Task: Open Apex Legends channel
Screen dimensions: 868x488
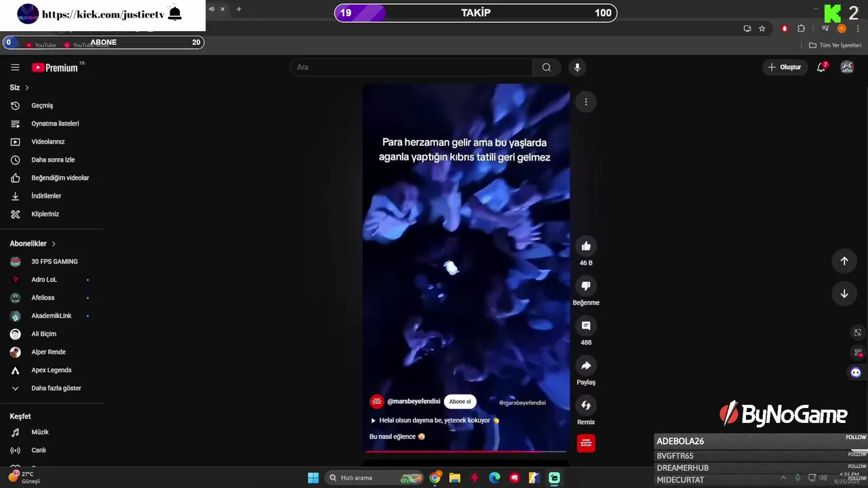Action: (x=52, y=370)
